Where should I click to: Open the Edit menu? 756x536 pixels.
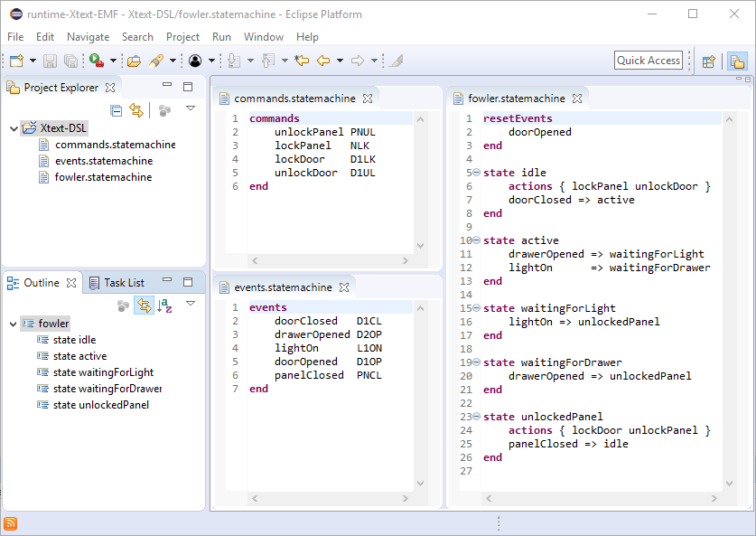point(45,37)
